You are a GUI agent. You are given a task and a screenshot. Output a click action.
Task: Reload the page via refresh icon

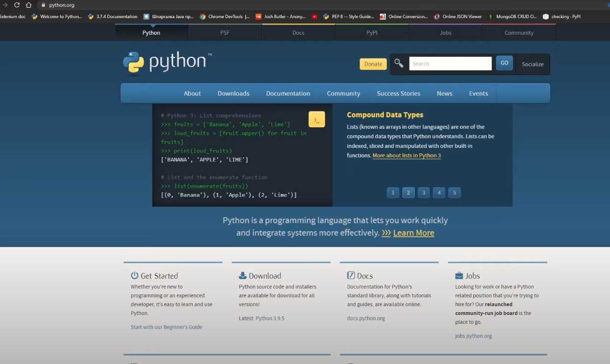tap(17, 5)
